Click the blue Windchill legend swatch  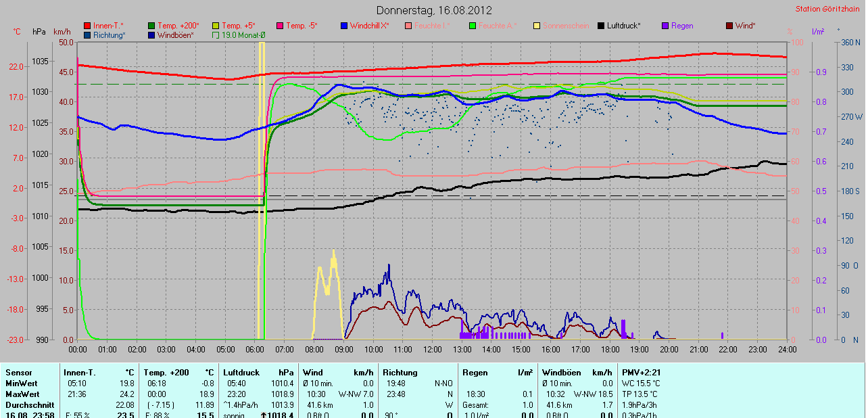point(344,26)
